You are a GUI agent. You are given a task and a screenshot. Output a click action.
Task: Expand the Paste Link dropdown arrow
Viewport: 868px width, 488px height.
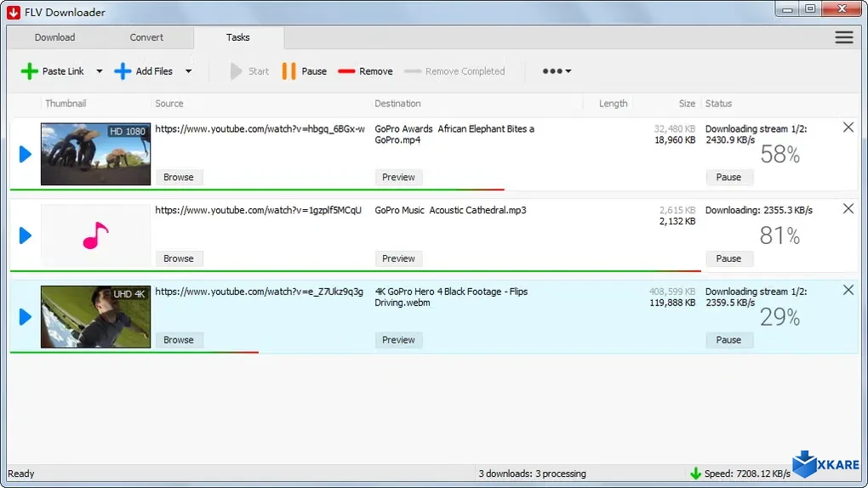coord(99,71)
